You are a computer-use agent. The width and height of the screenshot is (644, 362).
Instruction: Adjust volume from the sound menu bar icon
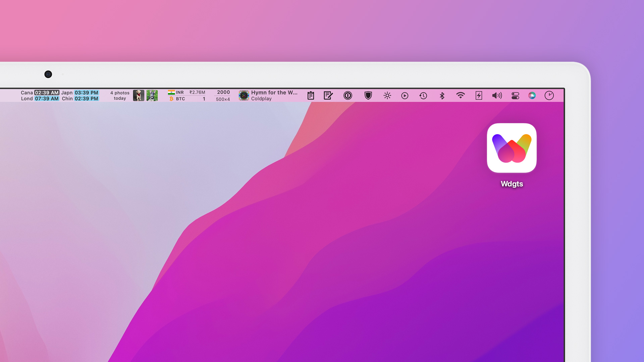pos(496,95)
